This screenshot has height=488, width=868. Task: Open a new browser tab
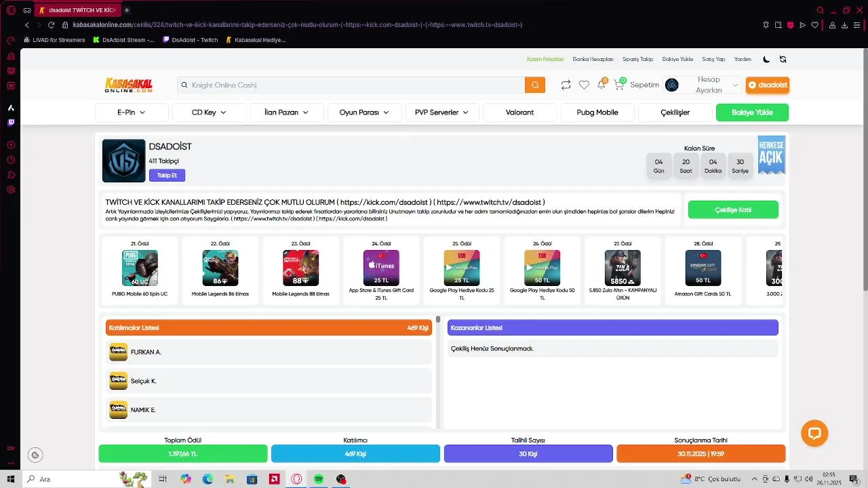[x=127, y=10]
